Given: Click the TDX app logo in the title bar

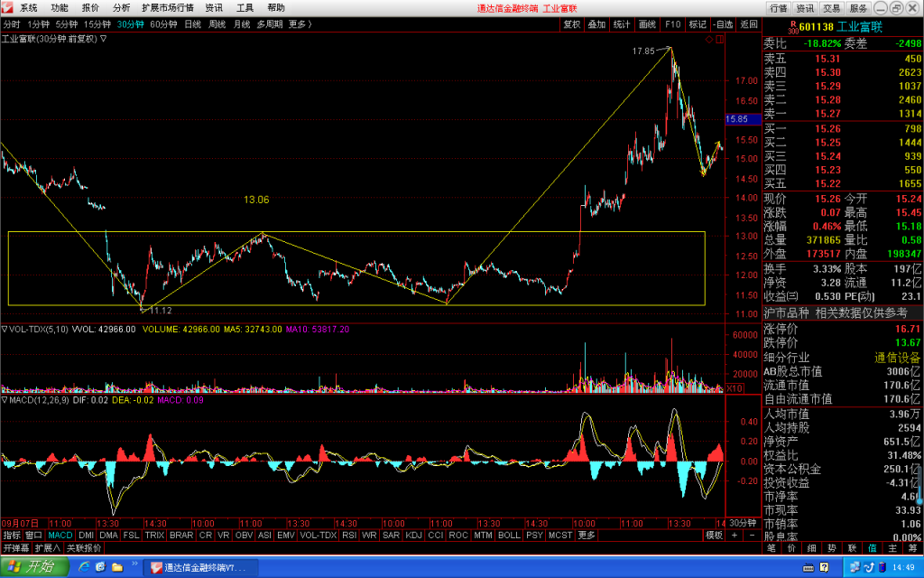Looking at the screenshot, I should tap(6, 7).
